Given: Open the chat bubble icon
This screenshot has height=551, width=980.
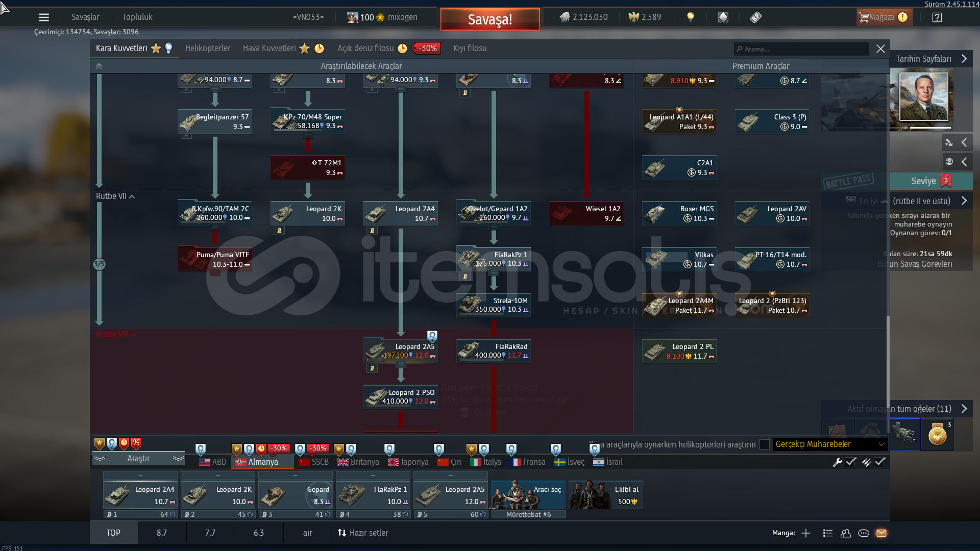Looking at the screenshot, I should 864,533.
